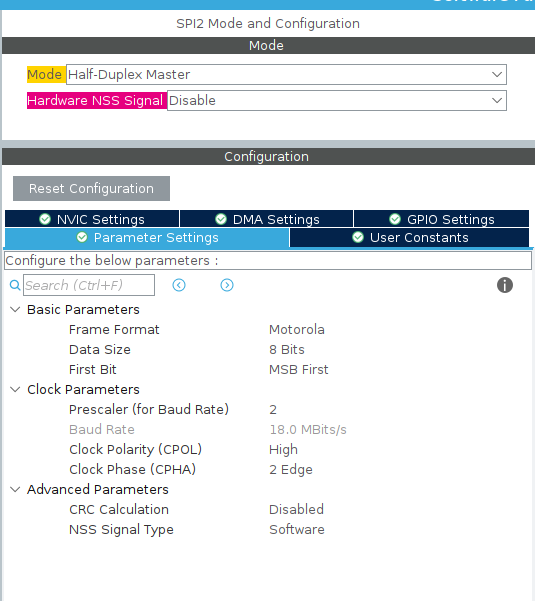Switch to the GPIO Settings tab
The width and height of the screenshot is (535, 601).
tap(441, 219)
